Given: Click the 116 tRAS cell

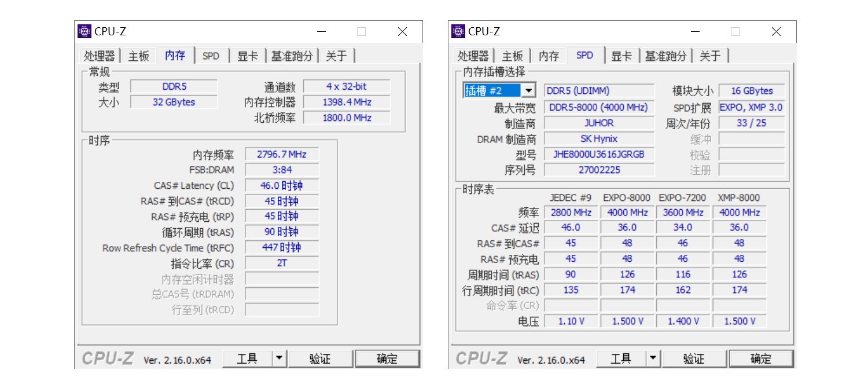Looking at the screenshot, I should click(x=683, y=274).
